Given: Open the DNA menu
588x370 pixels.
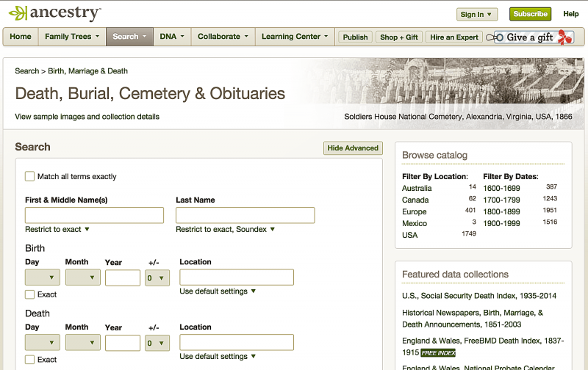Looking at the screenshot, I should pyautogui.click(x=172, y=37).
